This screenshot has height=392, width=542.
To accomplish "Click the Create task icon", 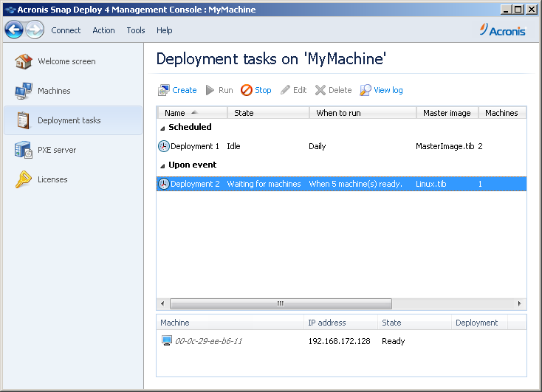I will point(164,90).
